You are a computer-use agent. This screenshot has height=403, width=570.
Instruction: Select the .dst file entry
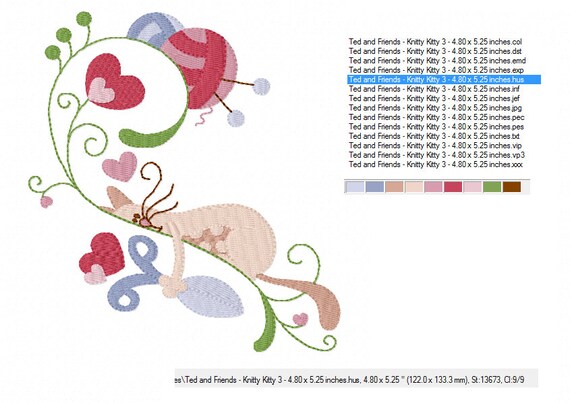click(x=435, y=51)
